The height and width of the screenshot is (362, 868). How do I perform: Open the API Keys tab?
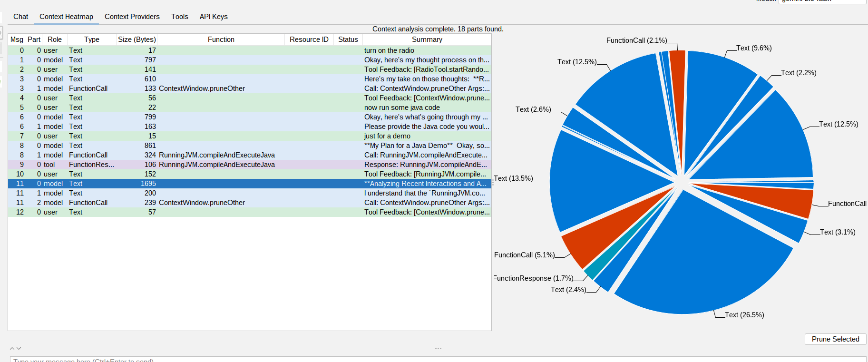[214, 17]
